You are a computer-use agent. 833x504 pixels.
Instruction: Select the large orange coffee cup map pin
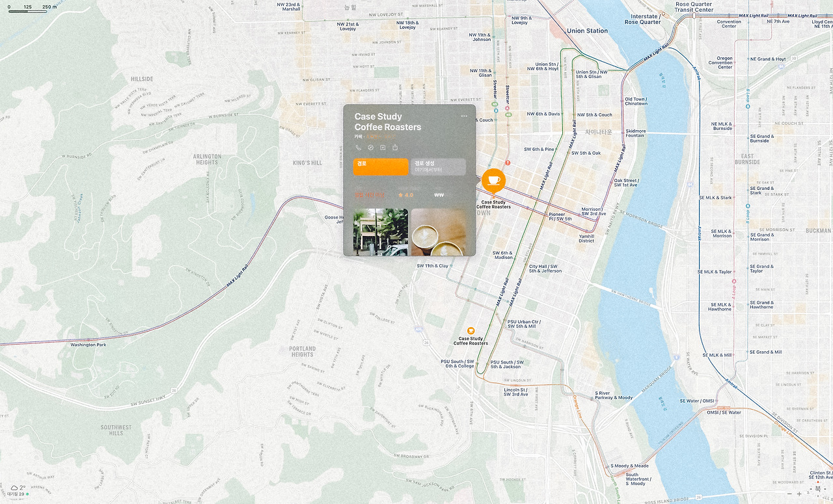(x=494, y=180)
